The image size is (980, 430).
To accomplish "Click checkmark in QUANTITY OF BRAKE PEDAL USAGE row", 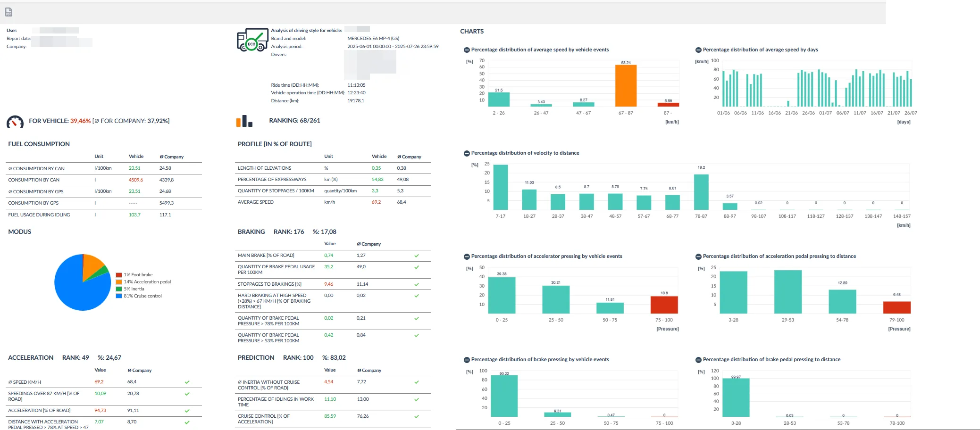I will point(417,267).
